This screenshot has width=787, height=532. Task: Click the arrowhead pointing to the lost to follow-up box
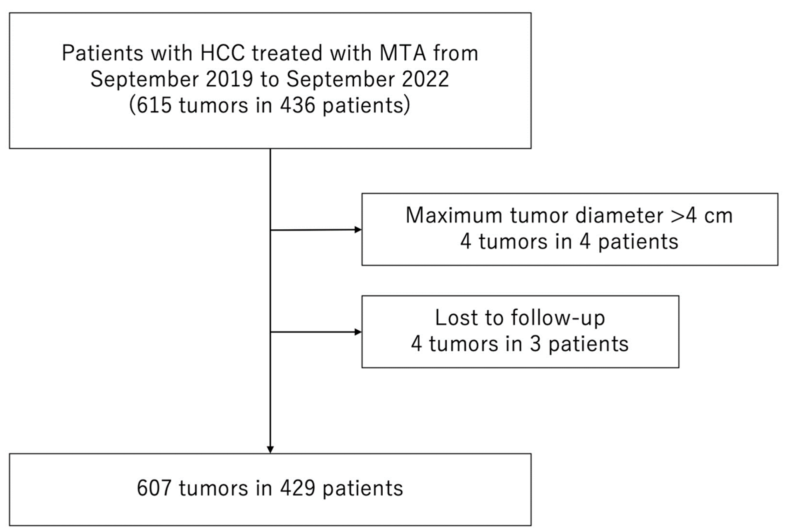[x=358, y=332]
